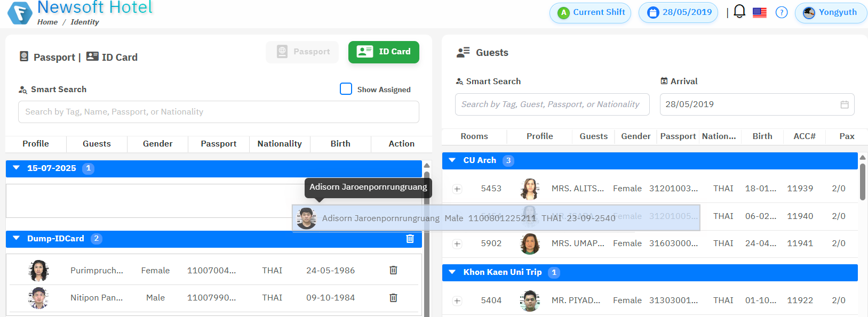Expand room 5453 row with plus

coord(457,189)
